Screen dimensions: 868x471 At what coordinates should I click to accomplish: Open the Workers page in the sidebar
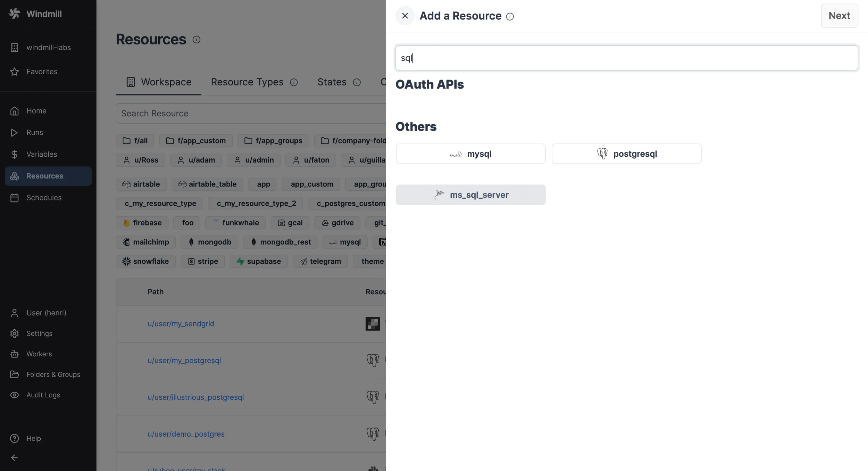point(39,354)
